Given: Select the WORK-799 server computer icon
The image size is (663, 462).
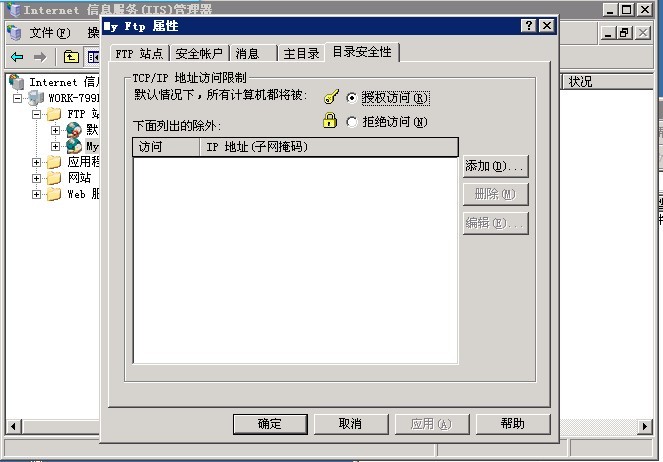Looking at the screenshot, I should [x=36, y=98].
